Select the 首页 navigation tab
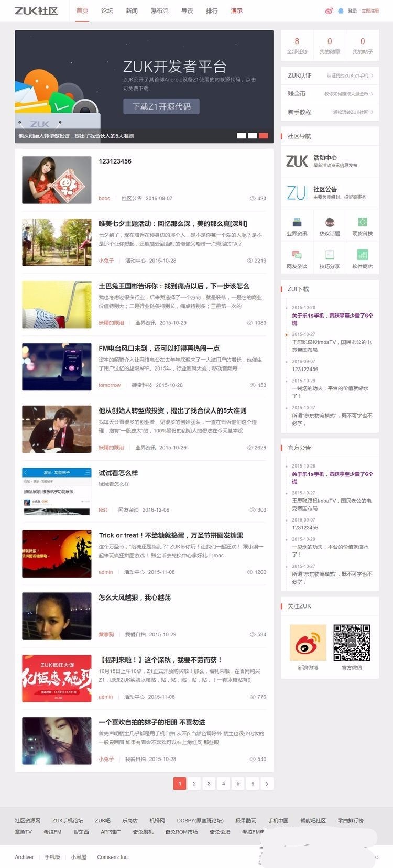This screenshot has height=868, width=393. (82, 10)
